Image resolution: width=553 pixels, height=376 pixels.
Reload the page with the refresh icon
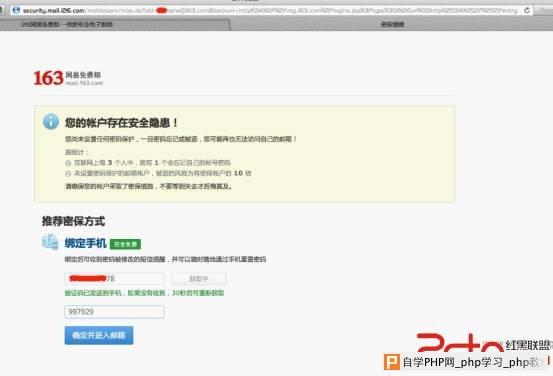point(527,11)
